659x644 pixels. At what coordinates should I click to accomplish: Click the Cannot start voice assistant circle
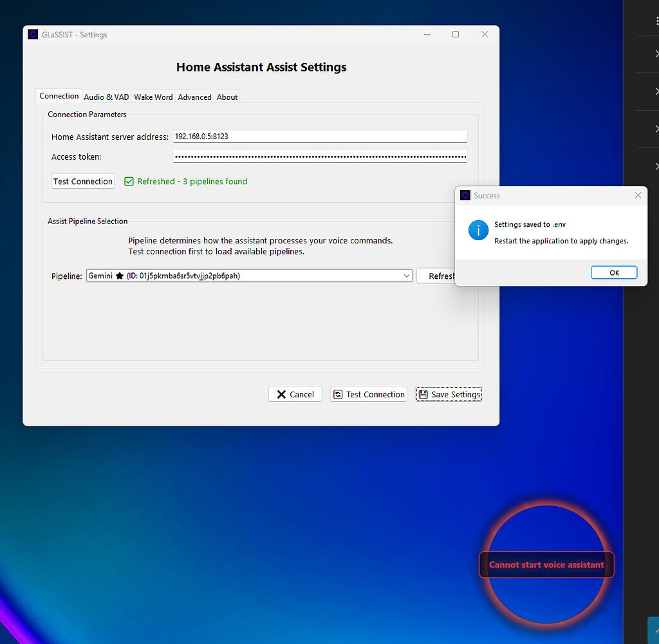[x=546, y=565]
